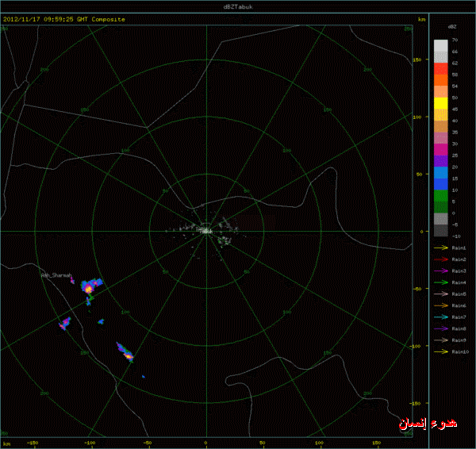Click the pink Rain5 arrow icon
The height and width of the screenshot is (449, 476).
coord(441,294)
